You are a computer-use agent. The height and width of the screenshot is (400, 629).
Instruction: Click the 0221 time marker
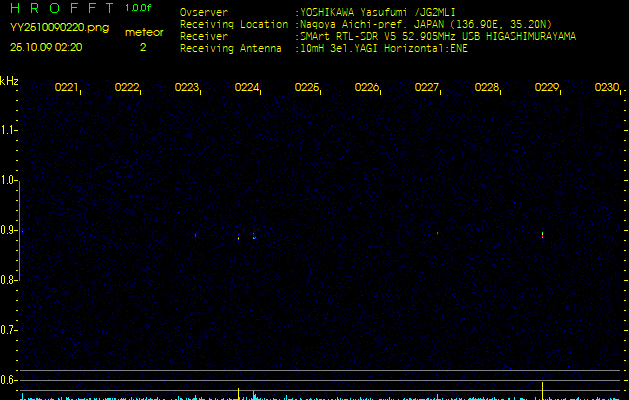coord(66,87)
